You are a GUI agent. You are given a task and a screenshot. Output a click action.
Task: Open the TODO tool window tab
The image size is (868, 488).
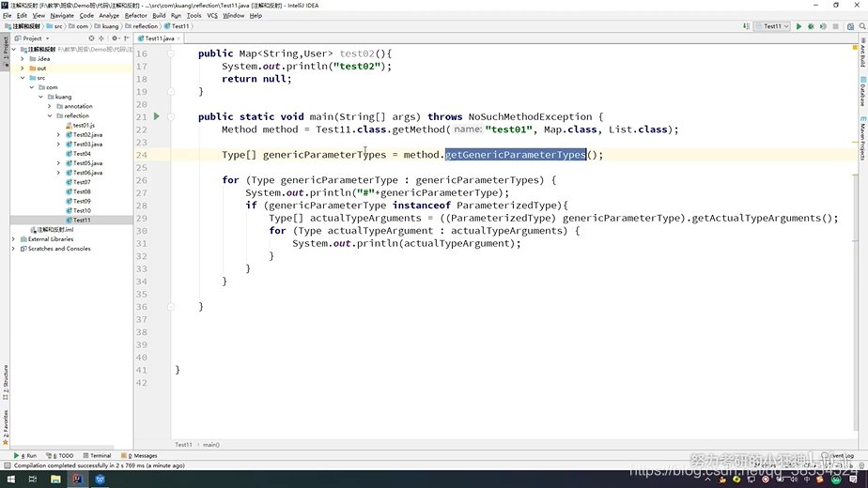[x=60, y=455]
